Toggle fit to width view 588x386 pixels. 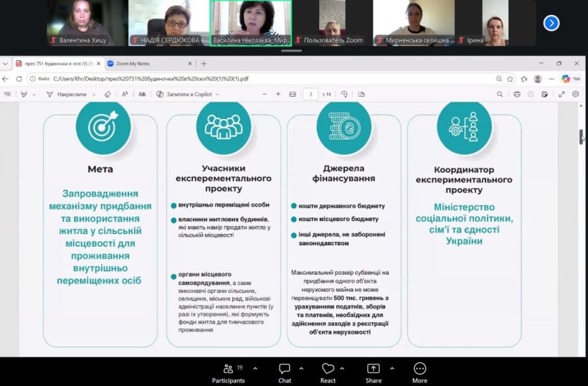tap(293, 95)
